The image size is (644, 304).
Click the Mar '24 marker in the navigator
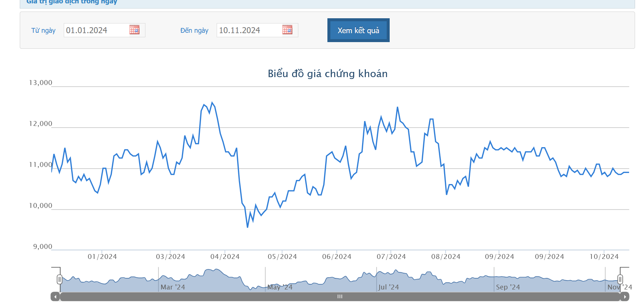point(173,287)
